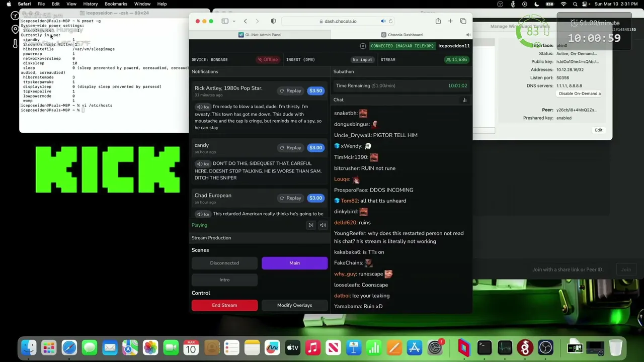Open System Settings from the Dock
644x362 pixels.
435,347
